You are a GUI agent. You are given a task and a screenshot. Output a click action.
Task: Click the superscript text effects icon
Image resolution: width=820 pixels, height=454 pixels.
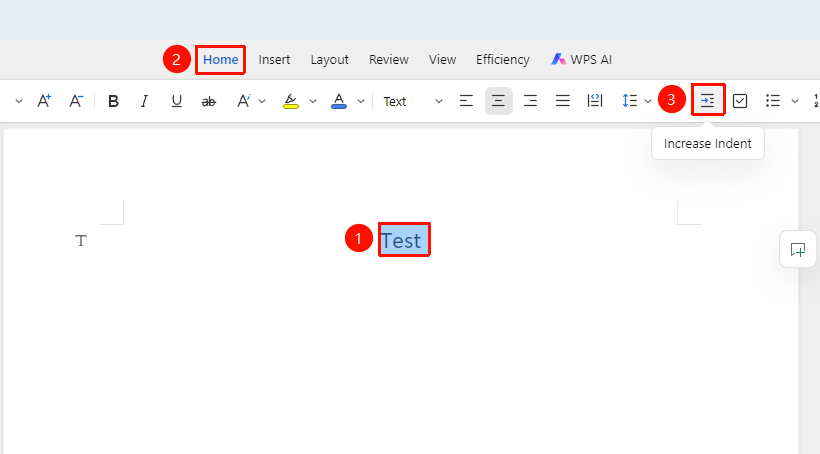coord(243,101)
